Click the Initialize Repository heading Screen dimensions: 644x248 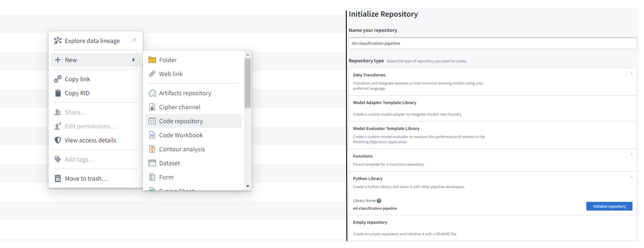click(383, 14)
